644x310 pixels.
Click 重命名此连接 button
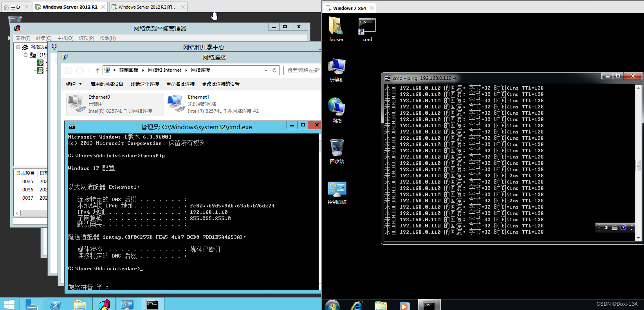point(180,84)
